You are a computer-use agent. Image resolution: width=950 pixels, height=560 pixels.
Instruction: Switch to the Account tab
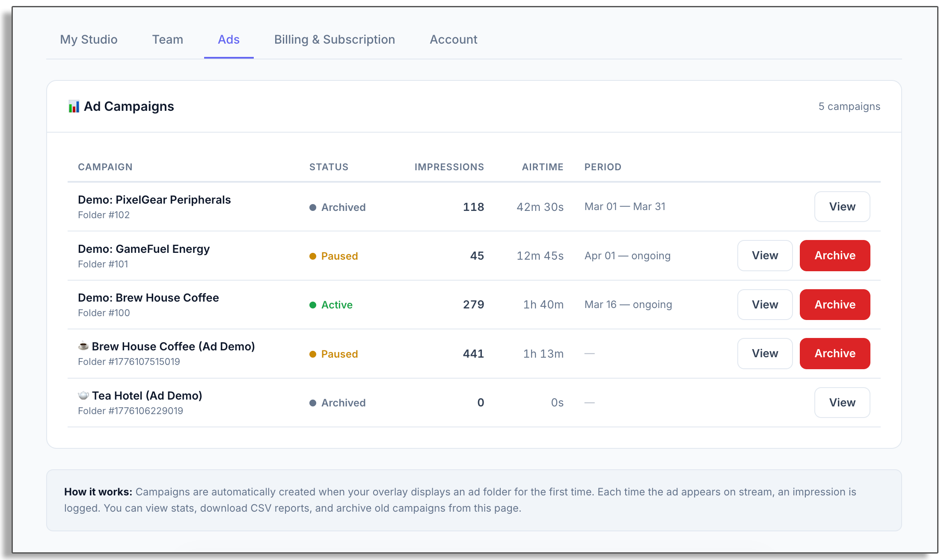click(454, 39)
